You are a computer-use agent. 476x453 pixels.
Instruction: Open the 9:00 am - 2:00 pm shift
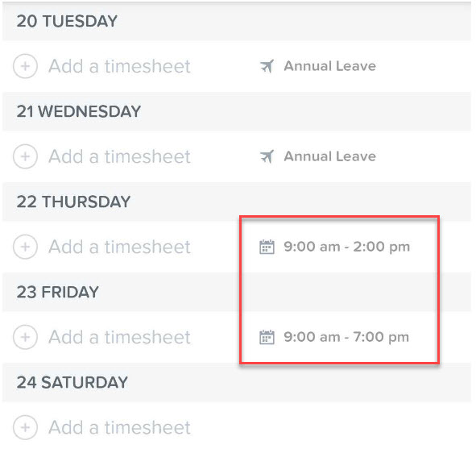347,247
